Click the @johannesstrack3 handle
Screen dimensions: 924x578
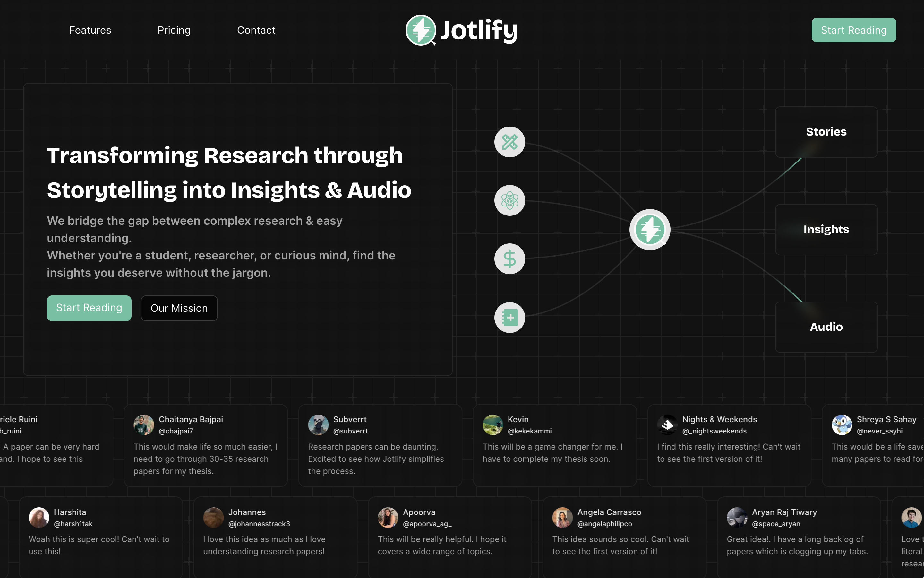tap(259, 524)
